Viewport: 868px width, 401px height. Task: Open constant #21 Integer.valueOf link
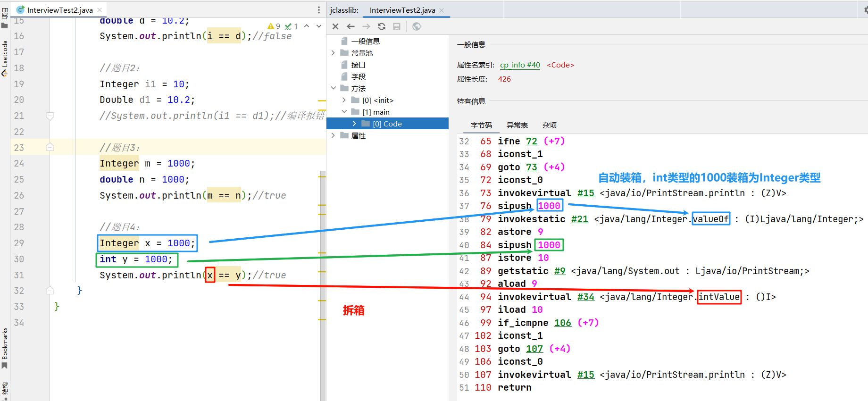point(579,219)
